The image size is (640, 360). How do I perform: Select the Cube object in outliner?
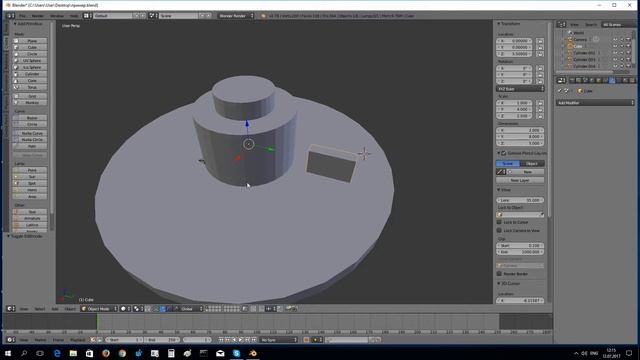point(578,46)
